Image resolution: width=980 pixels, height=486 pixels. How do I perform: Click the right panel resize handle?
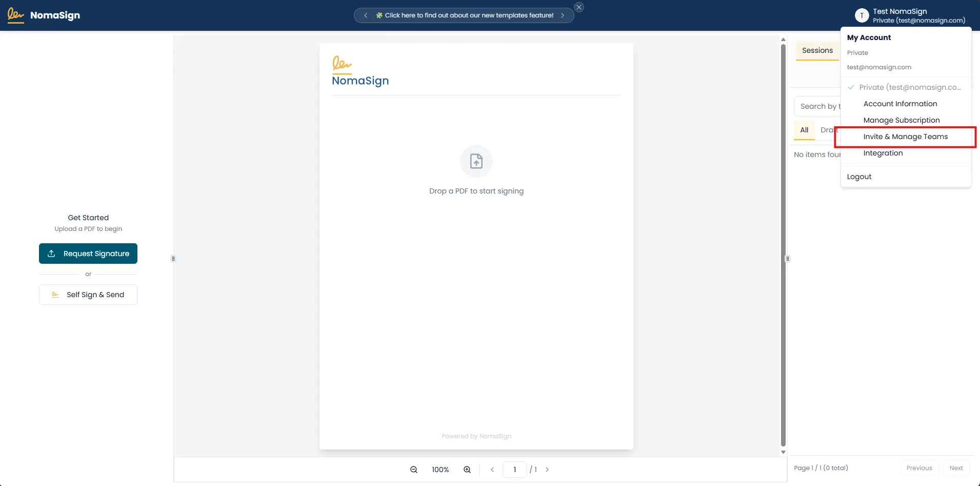click(x=788, y=259)
